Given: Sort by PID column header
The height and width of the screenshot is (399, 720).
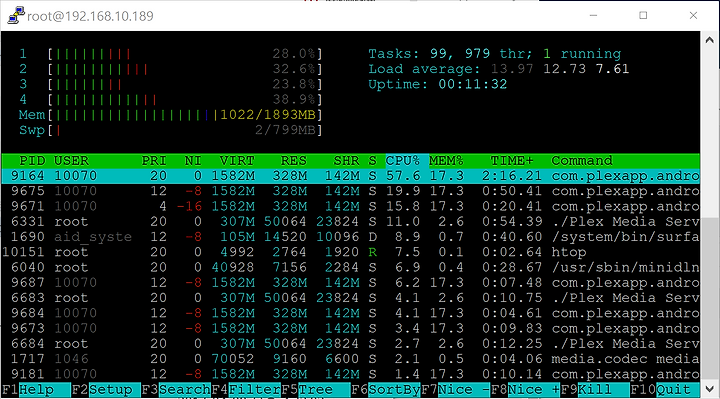Looking at the screenshot, I should tap(32, 161).
